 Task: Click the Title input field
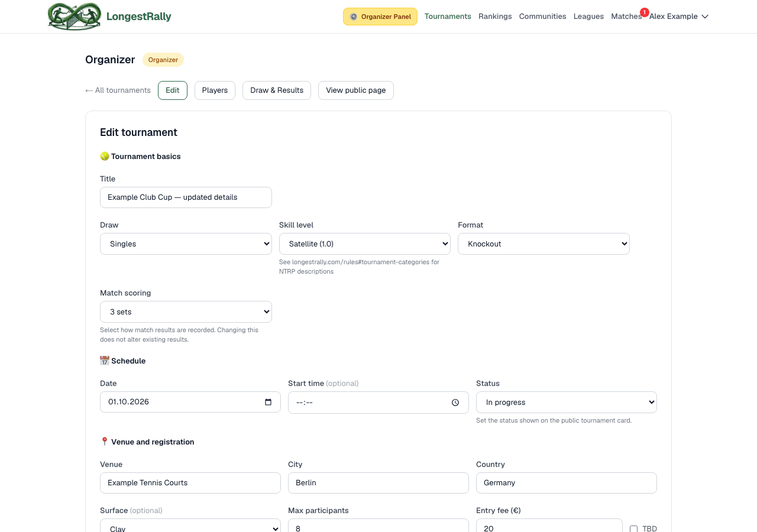[186, 197]
